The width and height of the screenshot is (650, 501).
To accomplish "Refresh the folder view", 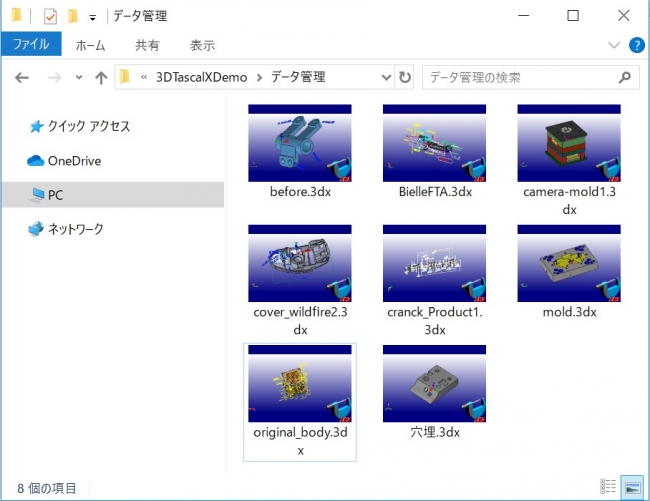I will pyautogui.click(x=405, y=77).
